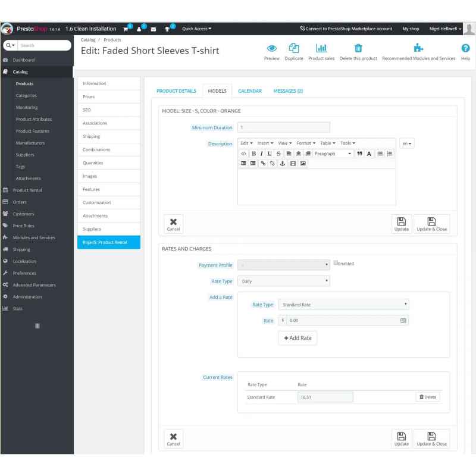Click the decrease indent icon in editor
Viewport: 476px width, 476px height.
click(243, 163)
